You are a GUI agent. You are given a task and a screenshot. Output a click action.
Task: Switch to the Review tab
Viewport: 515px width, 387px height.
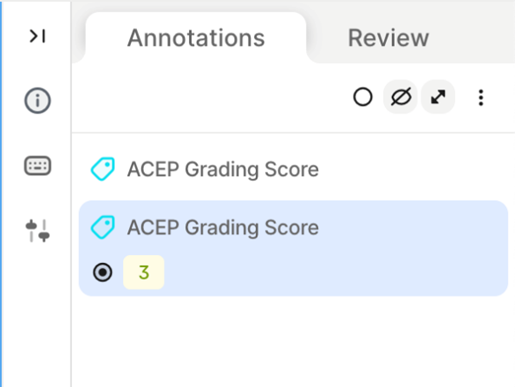(388, 38)
